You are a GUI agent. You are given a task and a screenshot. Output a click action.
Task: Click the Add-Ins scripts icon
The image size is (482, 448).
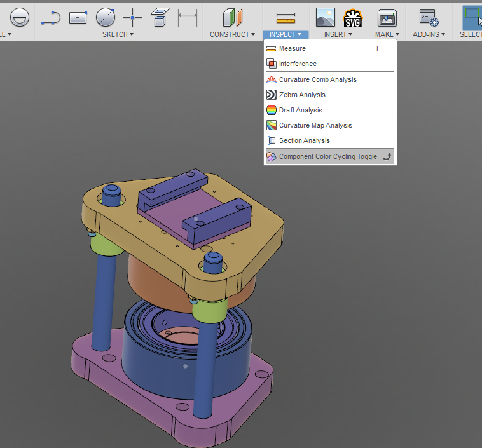(429, 18)
